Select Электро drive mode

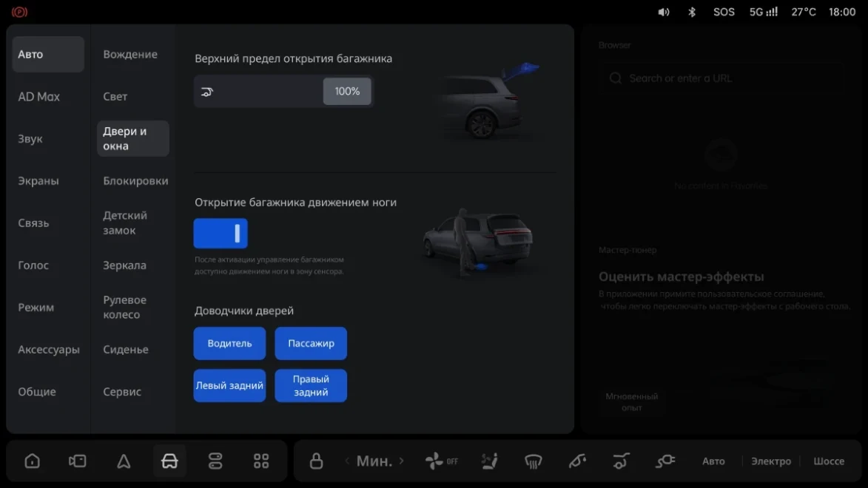point(770,461)
